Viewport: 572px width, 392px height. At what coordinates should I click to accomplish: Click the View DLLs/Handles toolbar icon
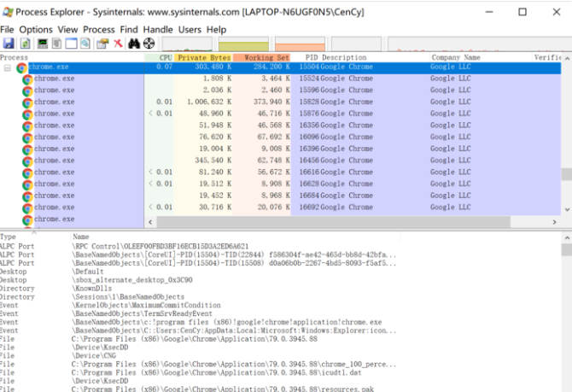pyautogui.click(x=85, y=44)
